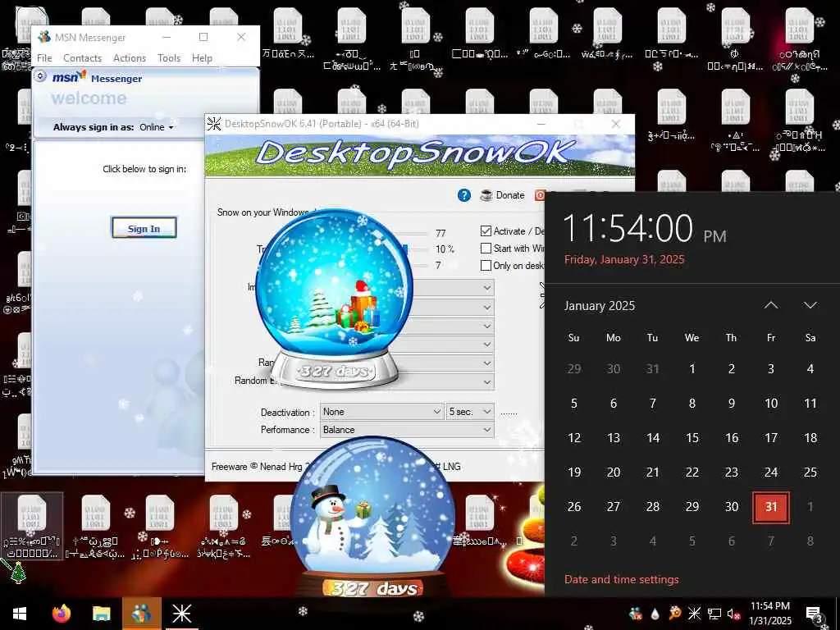Viewport: 840px width, 630px height.
Task: Click the Donate coffee cup icon
Action: (x=486, y=195)
